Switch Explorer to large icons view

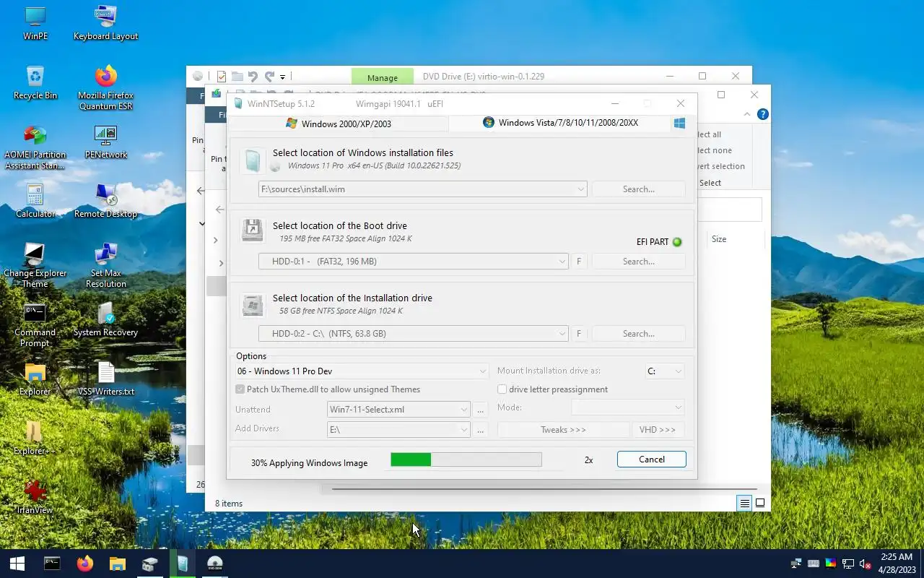pos(760,503)
